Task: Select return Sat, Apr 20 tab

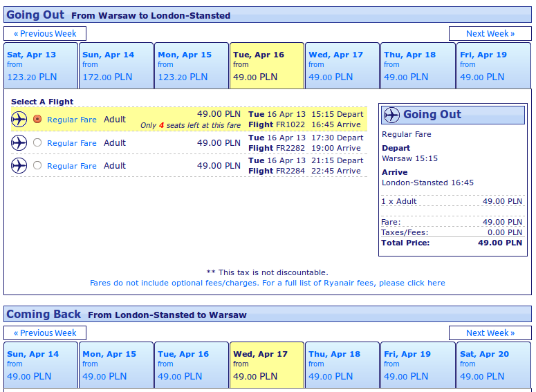Action: [494, 365]
